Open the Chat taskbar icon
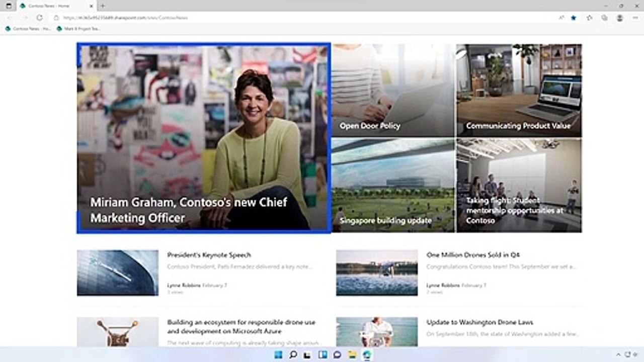Image resolution: width=644 pixels, height=362 pixels. pos(337,355)
